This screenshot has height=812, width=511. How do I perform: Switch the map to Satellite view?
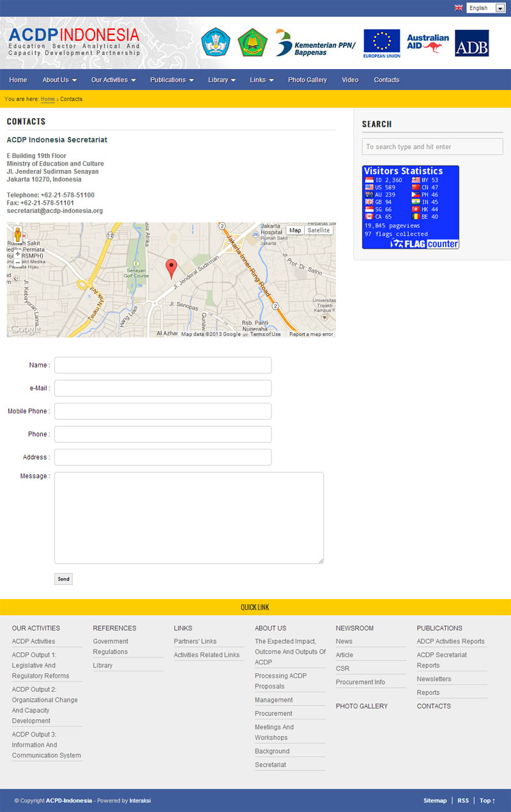point(319,230)
